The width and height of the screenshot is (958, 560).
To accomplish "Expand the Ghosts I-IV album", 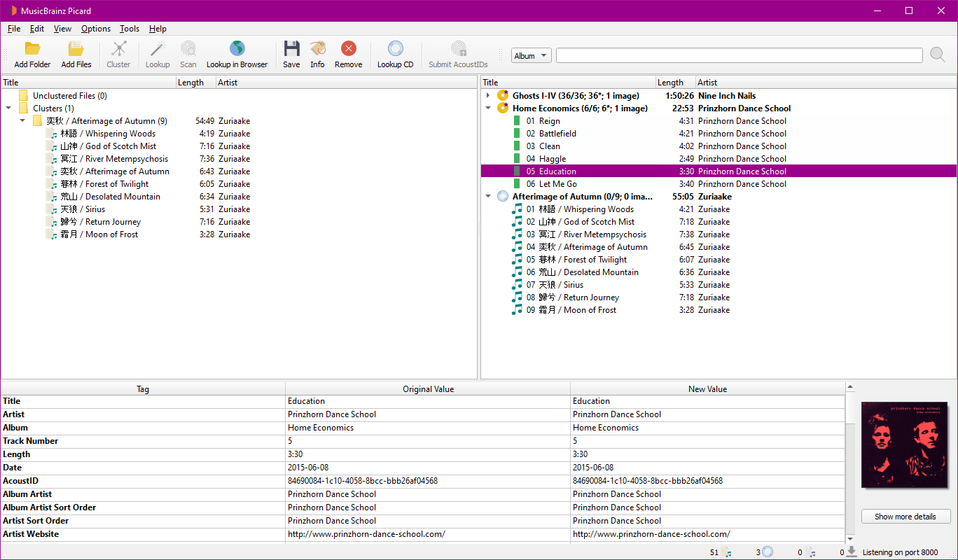I will tap(488, 95).
